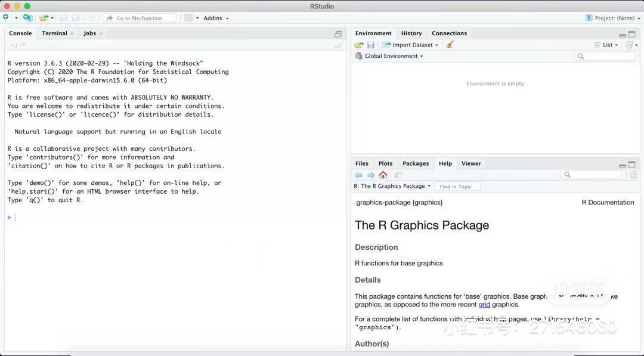The width and height of the screenshot is (644, 356).
Task: Switch to the Terminal tab
Action: 54,33
